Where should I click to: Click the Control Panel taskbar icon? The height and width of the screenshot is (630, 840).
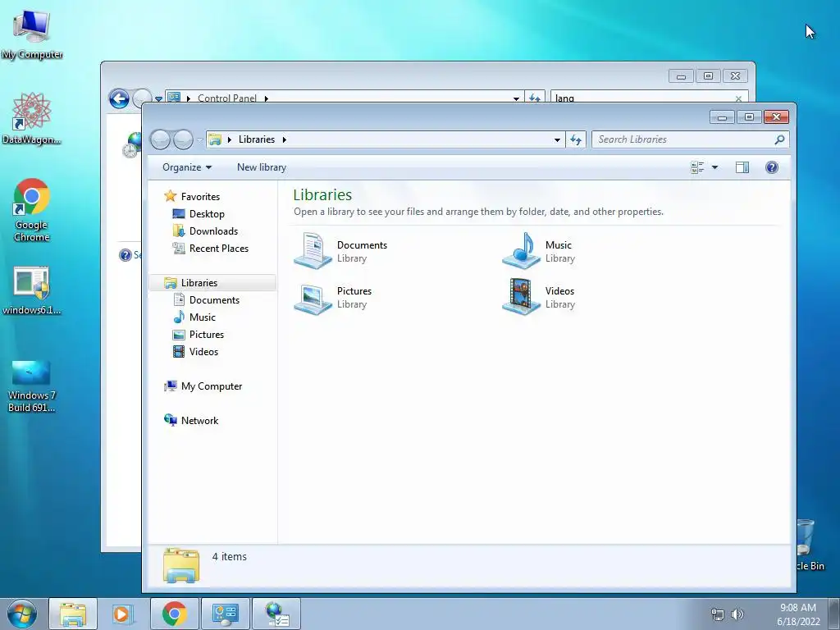(225, 614)
